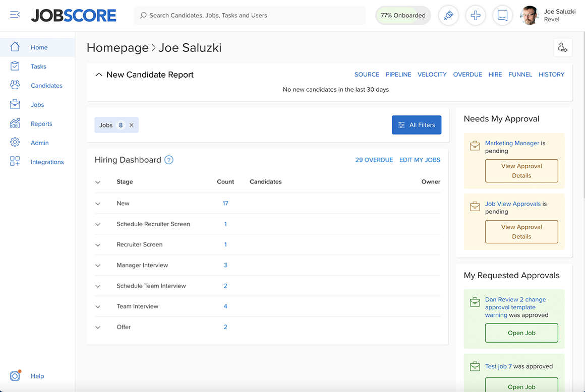The width and height of the screenshot is (585, 392).
Task: Open Job for the approved Test job 7
Action: [x=521, y=385]
